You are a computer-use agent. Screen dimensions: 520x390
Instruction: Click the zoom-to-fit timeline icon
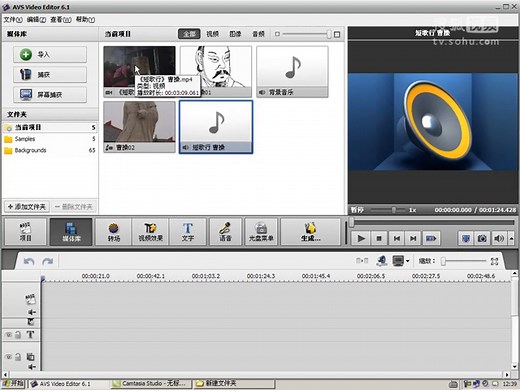pyautogui.click(x=494, y=261)
